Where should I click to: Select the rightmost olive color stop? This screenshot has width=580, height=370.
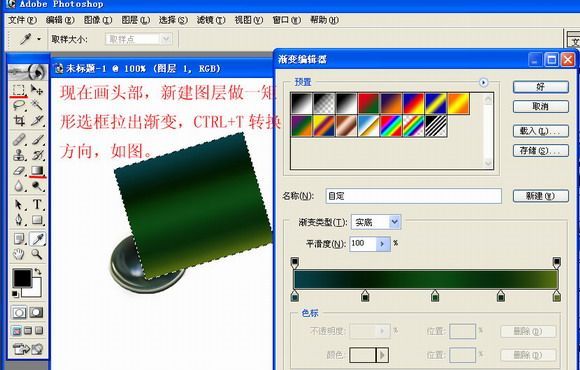(557, 296)
